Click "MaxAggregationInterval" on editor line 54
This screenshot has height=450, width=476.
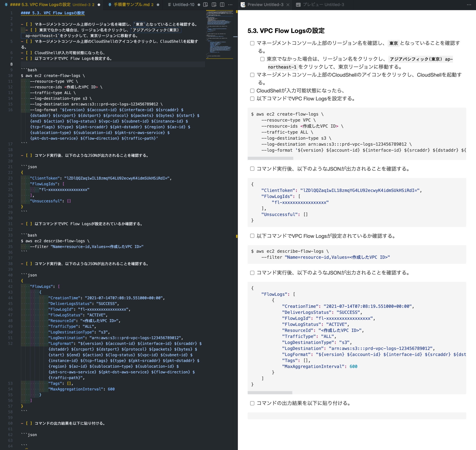tap(76, 389)
